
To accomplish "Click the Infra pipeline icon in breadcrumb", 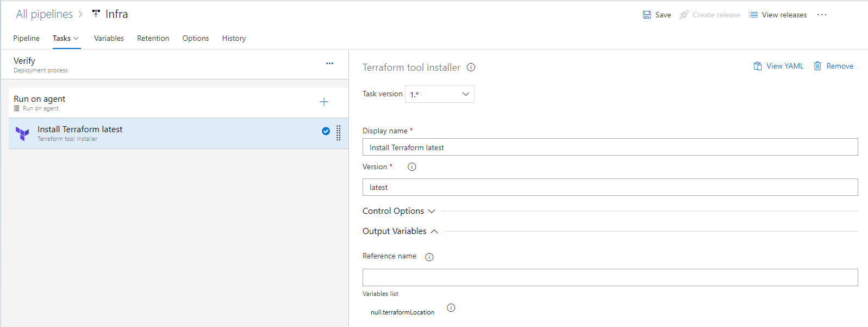I will (96, 14).
